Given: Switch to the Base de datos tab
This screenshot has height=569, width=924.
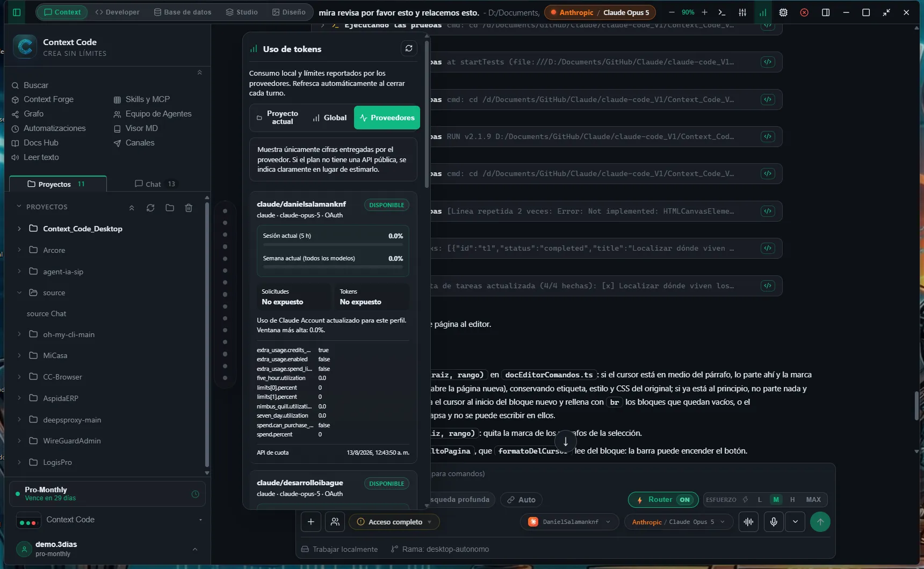Looking at the screenshot, I should pos(183,12).
